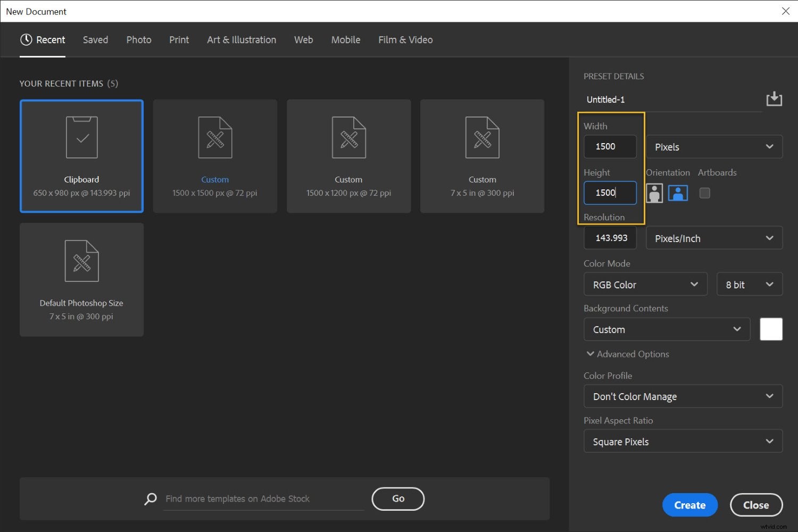Switch to the Photo tab

139,40
